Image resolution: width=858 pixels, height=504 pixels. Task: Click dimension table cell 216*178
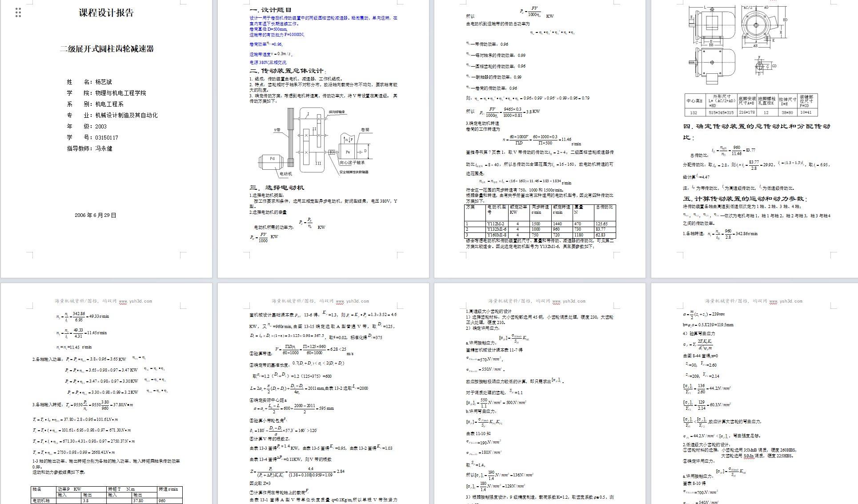point(747,112)
